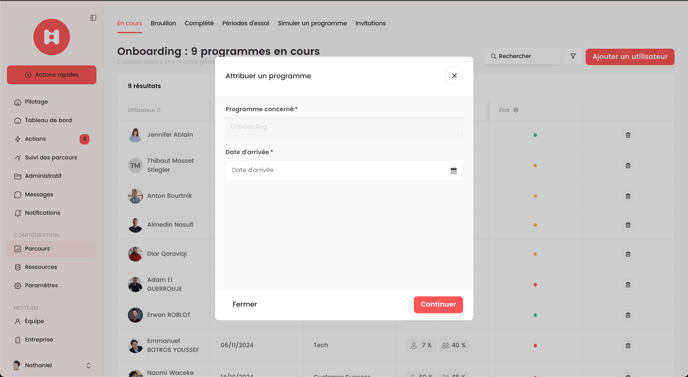Click the name Diar Qoroviqi

(167, 254)
